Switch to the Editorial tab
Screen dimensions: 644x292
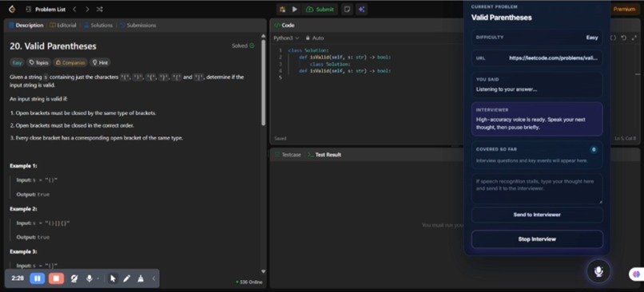click(63, 26)
